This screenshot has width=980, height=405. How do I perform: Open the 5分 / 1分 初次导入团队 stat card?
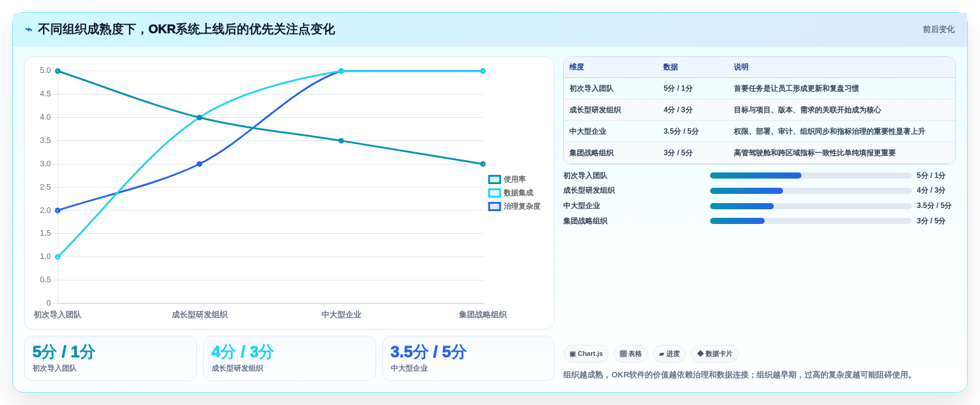click(x=110, y=358)
